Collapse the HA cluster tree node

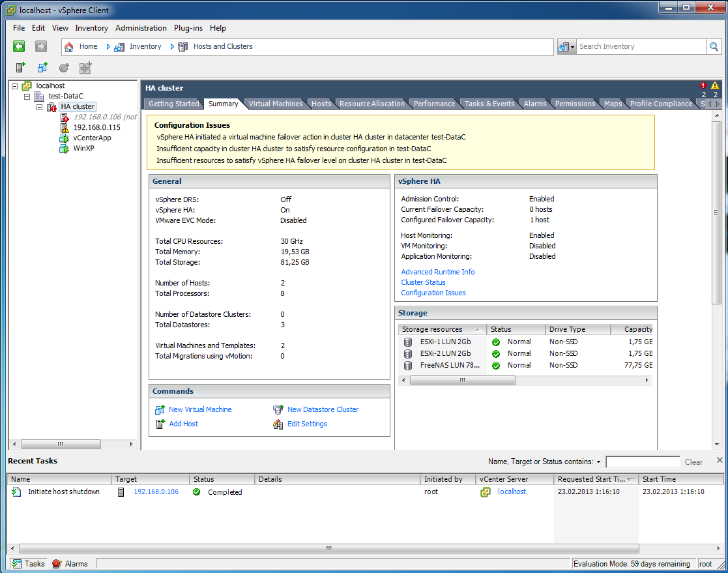coord(40,107)
